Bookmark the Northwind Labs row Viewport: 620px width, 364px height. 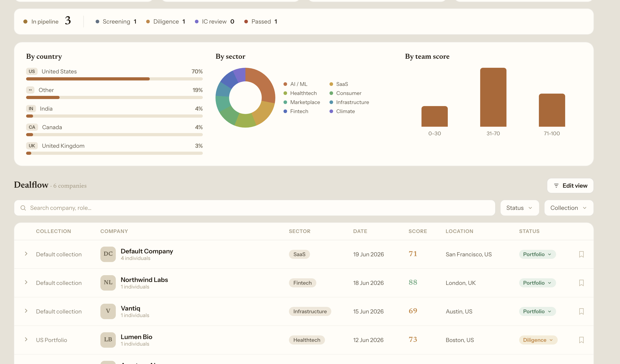click(581, 283)
